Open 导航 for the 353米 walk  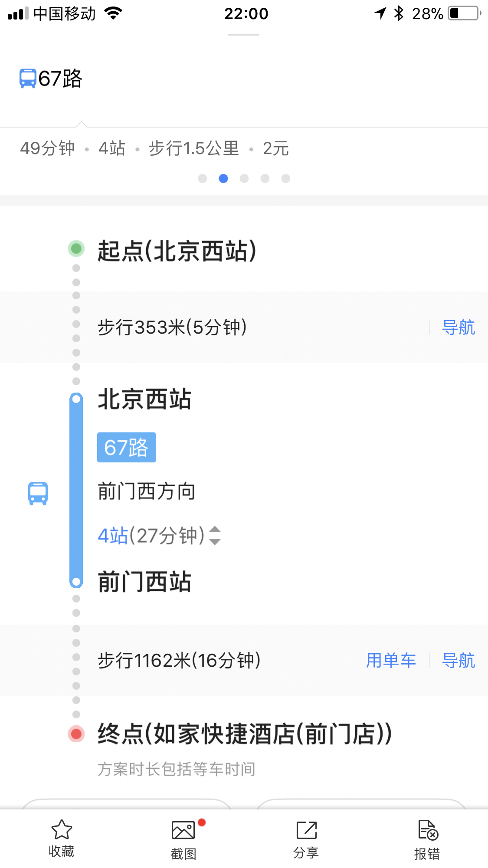458,328
